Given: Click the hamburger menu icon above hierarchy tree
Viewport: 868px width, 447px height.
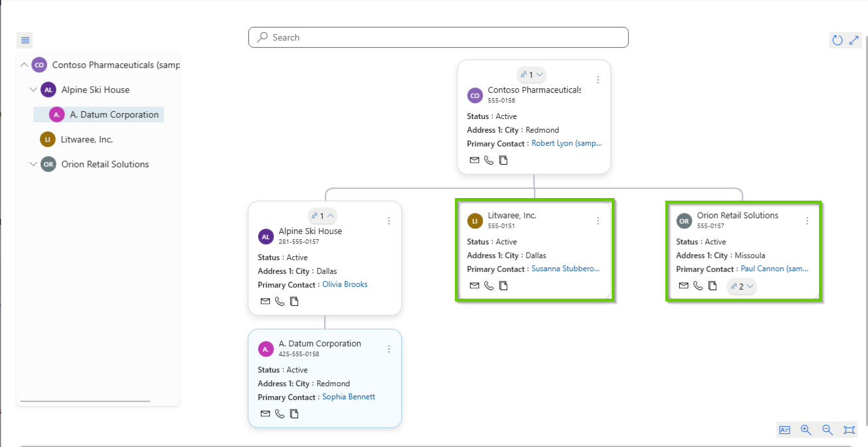Looking at the screenshot, I should (25, 41).
